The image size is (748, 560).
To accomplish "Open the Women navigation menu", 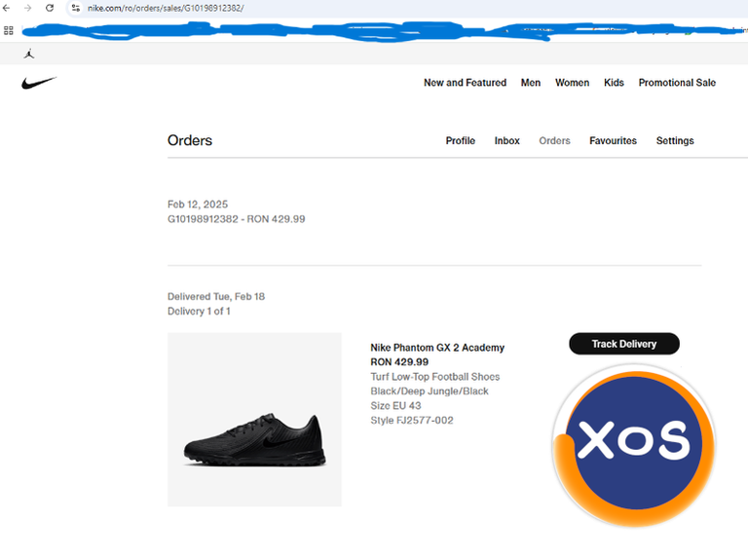I will click(572, 83).
